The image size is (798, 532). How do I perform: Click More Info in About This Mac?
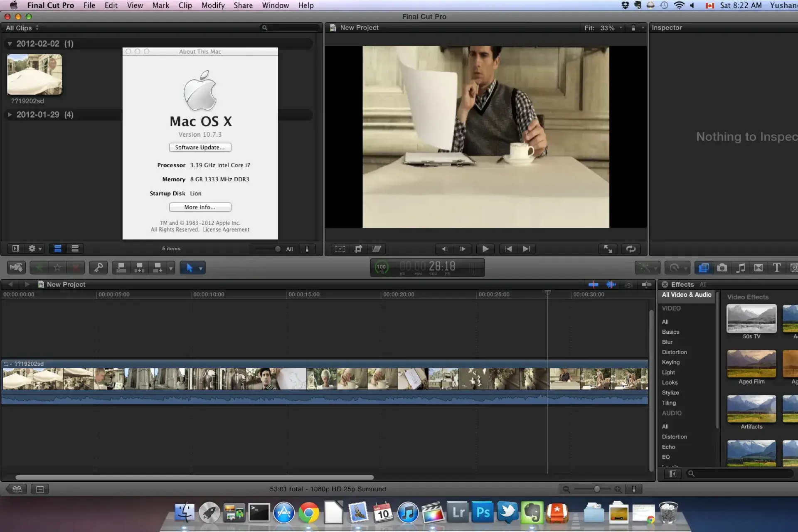(200, 207)
